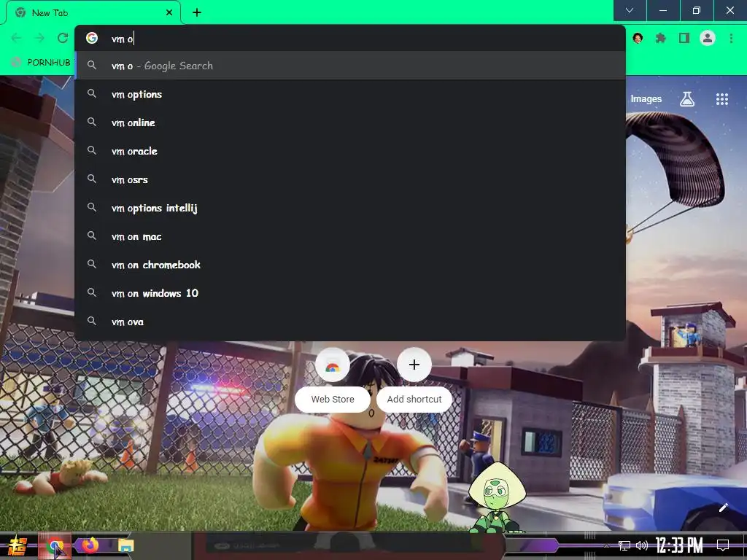Screen dimensions: 747x560
Task: Pick the 'vm on mac' suggestion
Action: point(350,237)
